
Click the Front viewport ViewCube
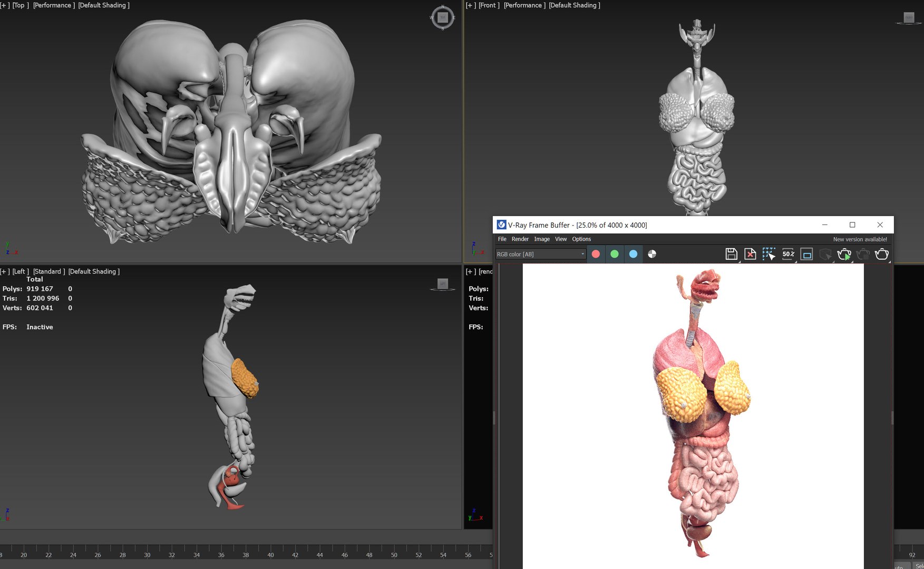909,18
